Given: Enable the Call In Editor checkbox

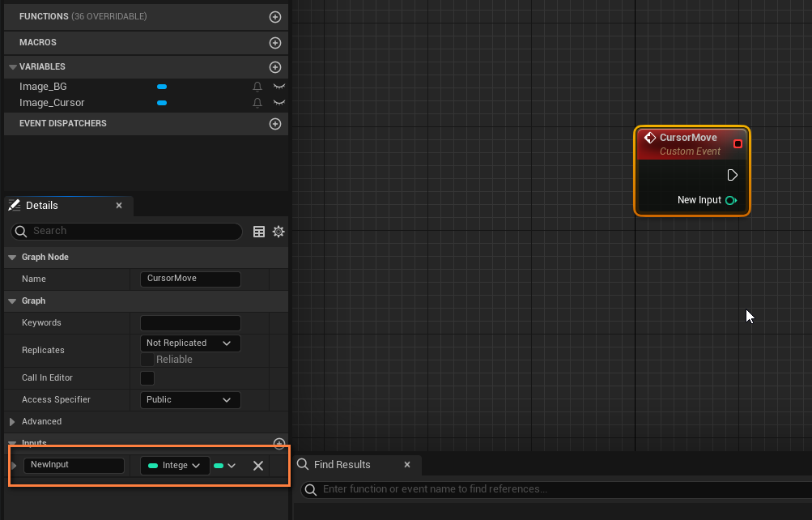Looking at the screenshot, I should 147,378.
